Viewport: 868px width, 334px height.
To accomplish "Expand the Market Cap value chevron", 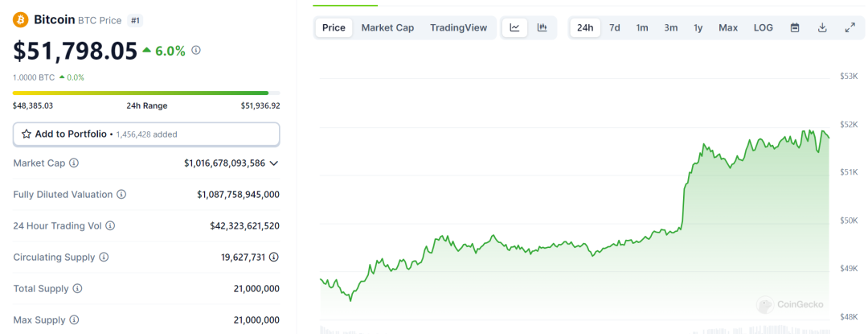I will point(274,163).
